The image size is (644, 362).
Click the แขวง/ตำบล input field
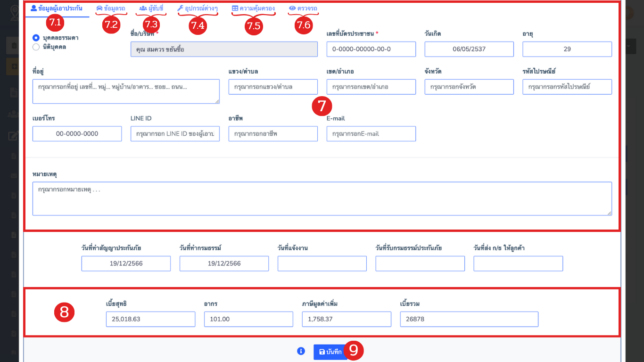coord(273,87)
